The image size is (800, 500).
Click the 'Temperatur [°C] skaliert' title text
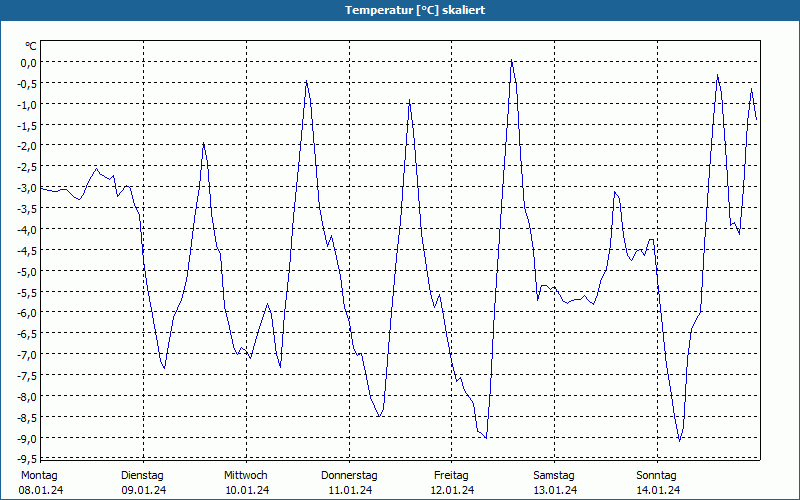tap(415, 10)
